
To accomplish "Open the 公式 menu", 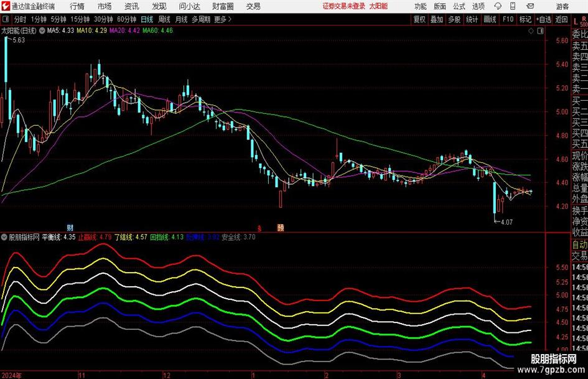I will coord(459,6).
